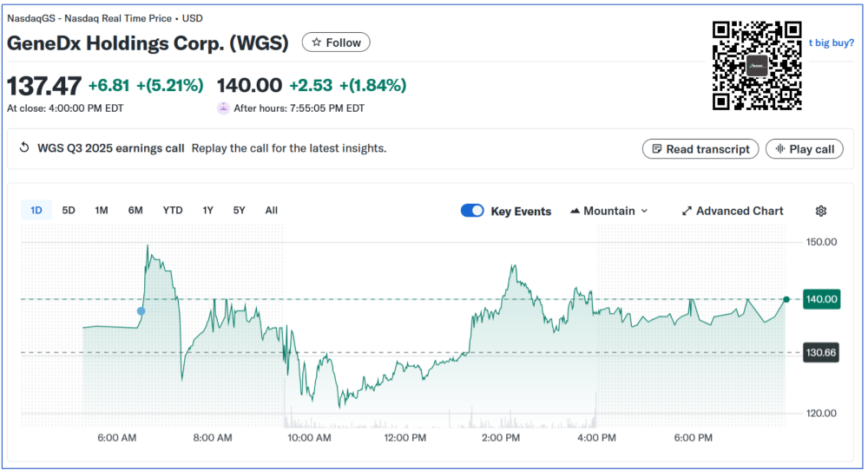Click the 140.00 current price label

pos(823,299)
